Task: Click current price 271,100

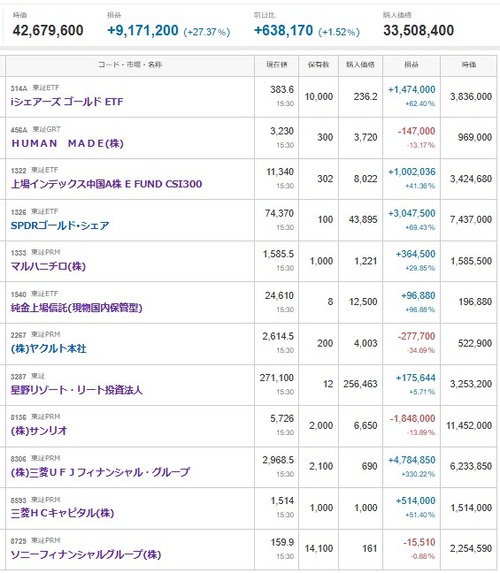Action: pos(277,378)
